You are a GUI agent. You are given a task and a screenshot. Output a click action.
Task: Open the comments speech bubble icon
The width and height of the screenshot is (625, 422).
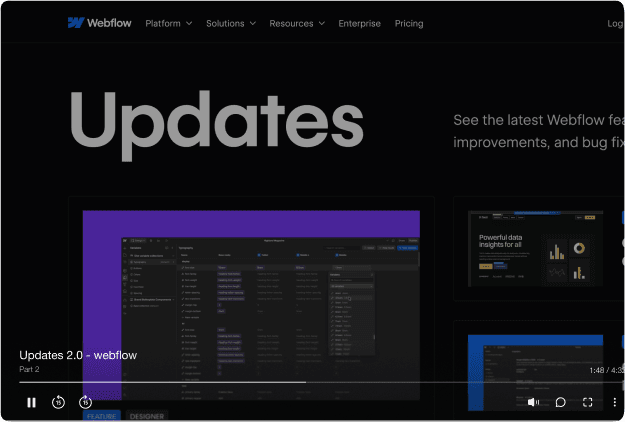point(560,402)
